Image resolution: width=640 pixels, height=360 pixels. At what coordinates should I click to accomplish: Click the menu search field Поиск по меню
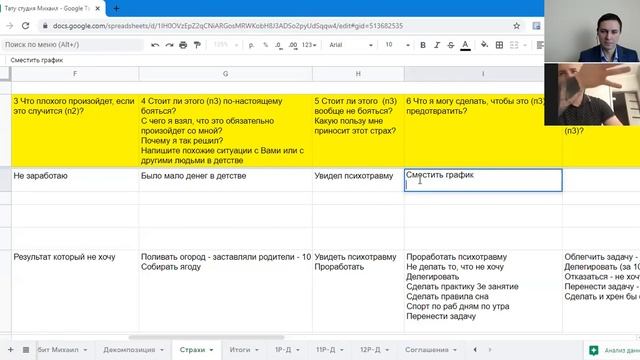click(x=72, y=45)
